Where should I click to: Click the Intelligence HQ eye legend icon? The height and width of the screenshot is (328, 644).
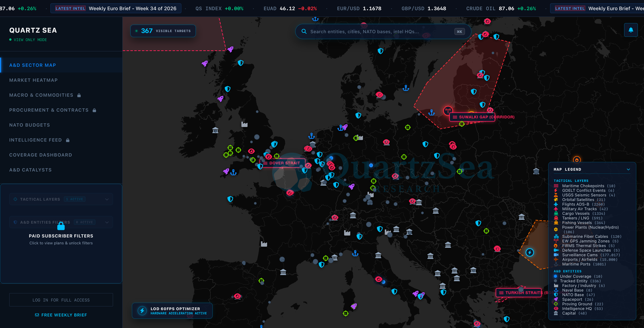[x=556, y=309]
